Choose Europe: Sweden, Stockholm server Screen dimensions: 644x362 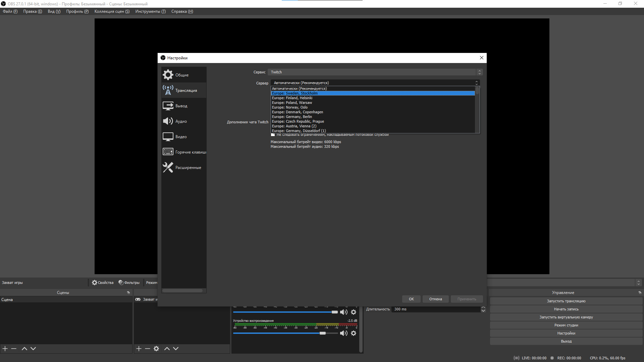coord(373,93)
